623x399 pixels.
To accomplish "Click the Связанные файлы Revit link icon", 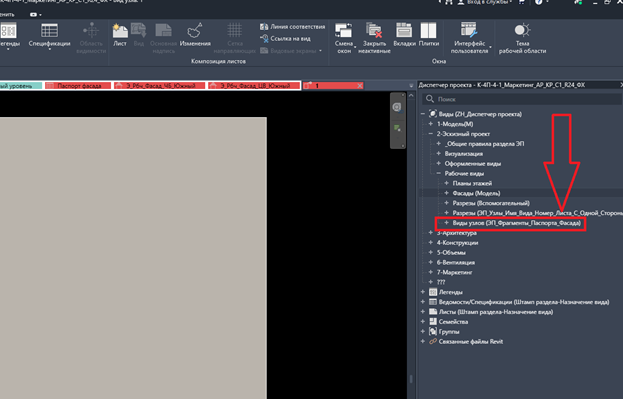I will coord(433,341).
